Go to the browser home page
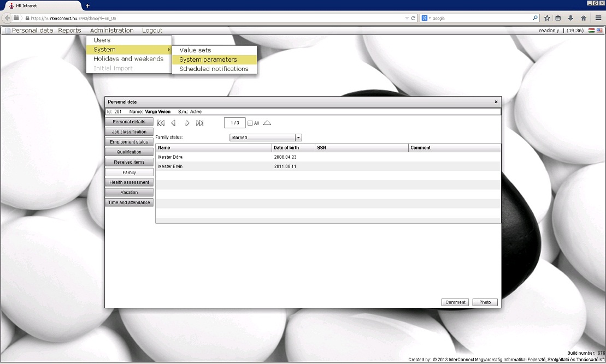The image size is (606, 364). (584, 18)
